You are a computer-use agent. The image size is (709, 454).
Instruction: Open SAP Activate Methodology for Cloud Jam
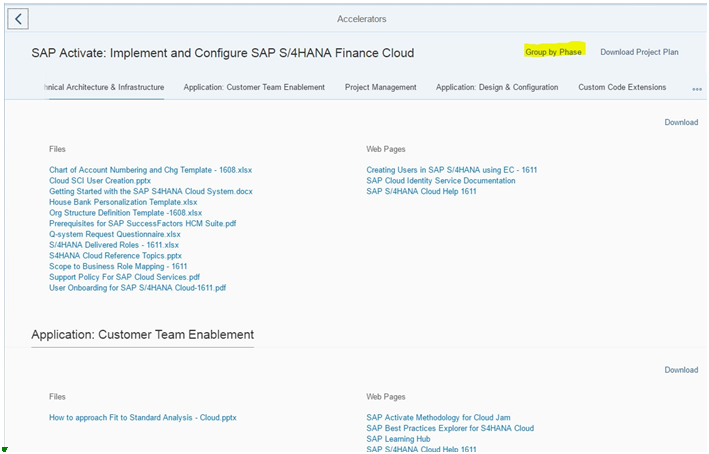click(x=438, y=417)
